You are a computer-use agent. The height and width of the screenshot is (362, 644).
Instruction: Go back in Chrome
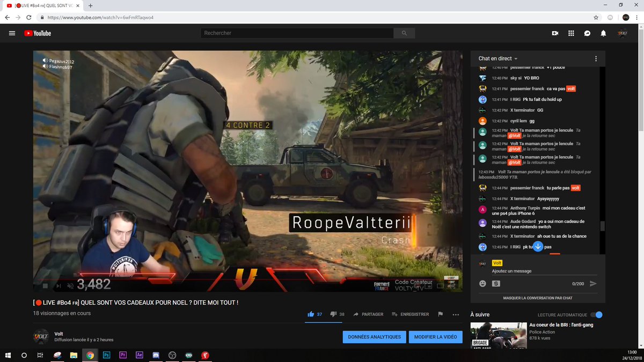(8, 17)
